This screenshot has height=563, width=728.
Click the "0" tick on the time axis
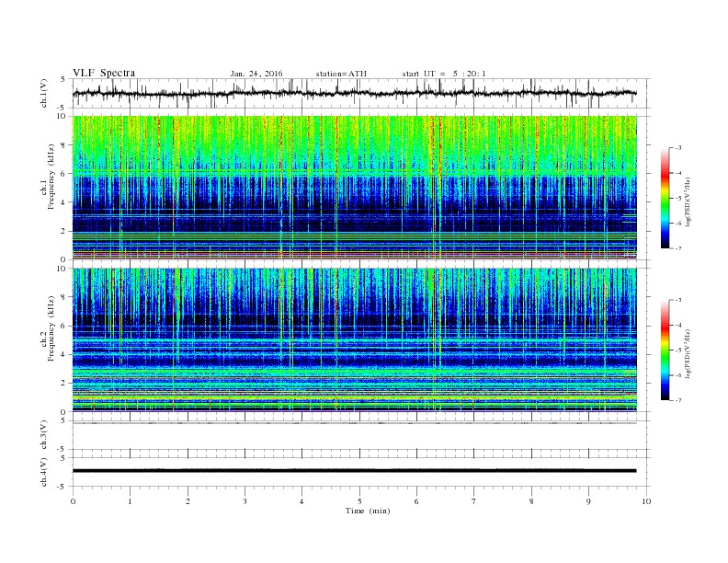73,501
